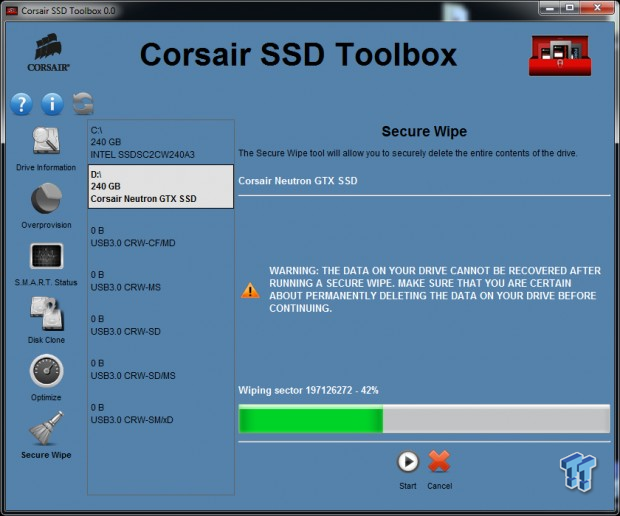The width and height of the screenshot is (620, 516).
Task: Click the Corsair Neutron GTX SSD heading
Action: click(298, 181)
